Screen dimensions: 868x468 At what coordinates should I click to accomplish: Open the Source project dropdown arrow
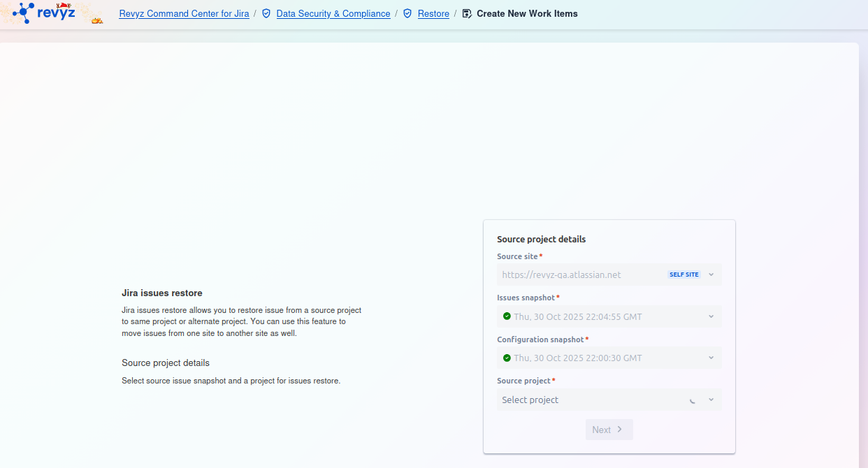[711, 400]
